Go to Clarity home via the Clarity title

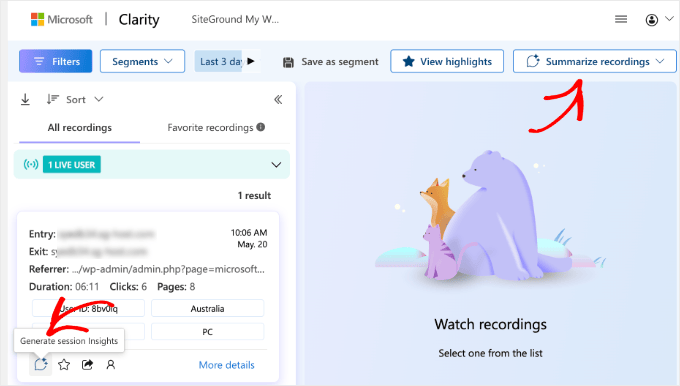click(x=139, y=20)
